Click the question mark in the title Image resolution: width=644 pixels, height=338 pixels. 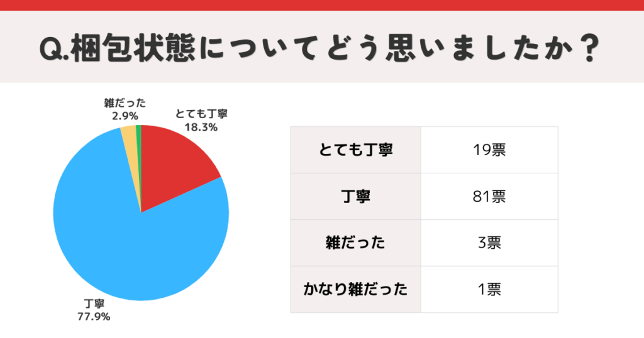(x=588, y=47)
